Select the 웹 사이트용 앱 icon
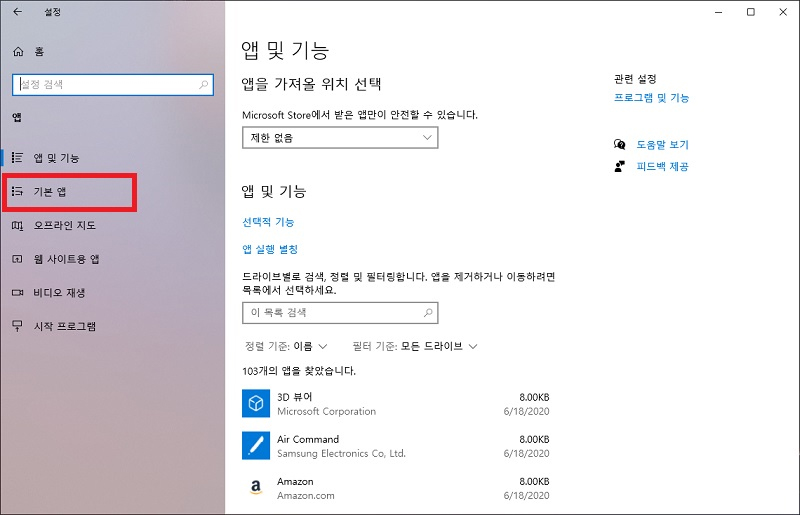 17,259
